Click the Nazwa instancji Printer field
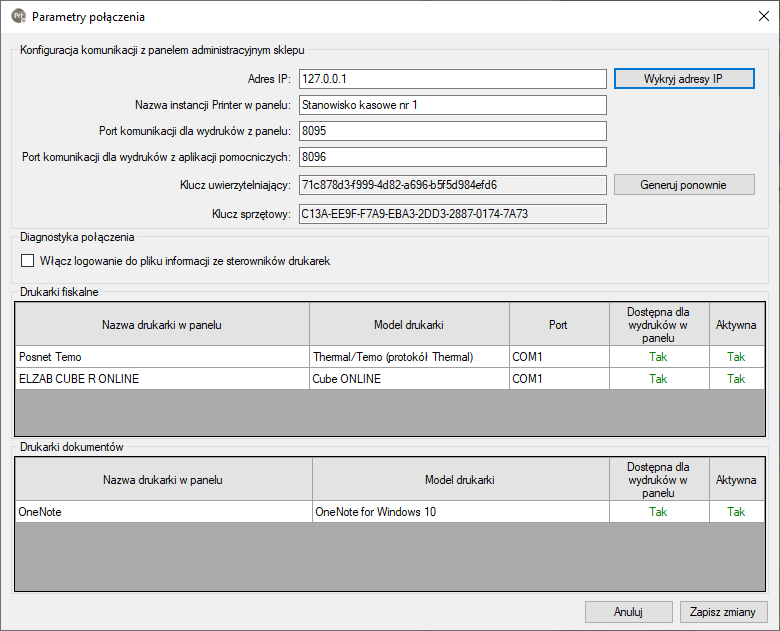780x631 pixels. (x=452, y=105)
